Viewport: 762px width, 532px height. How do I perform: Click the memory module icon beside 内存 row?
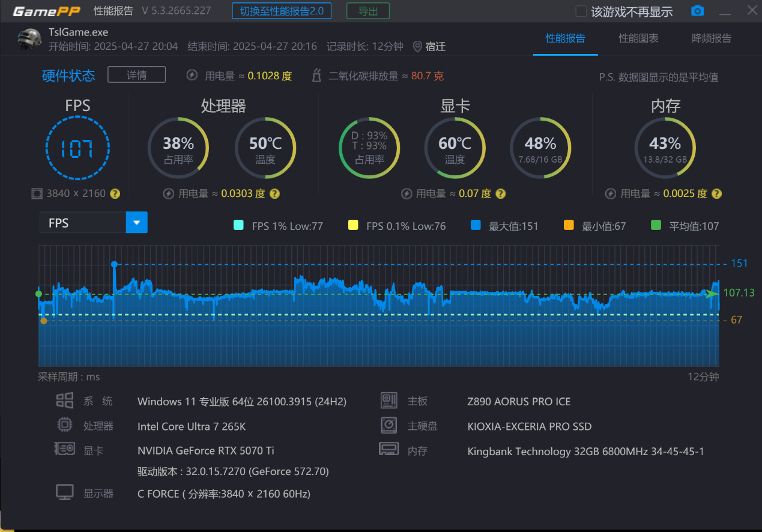point(389,449)
